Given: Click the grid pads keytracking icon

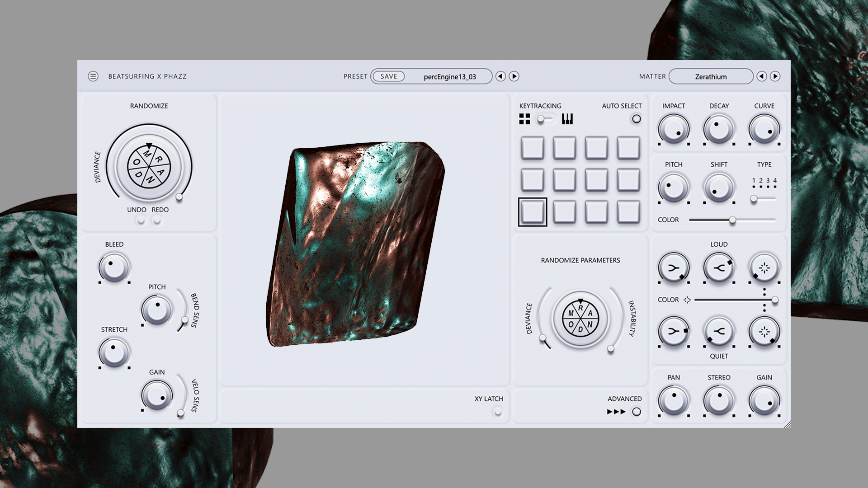Looking at the screenshot, I should tap(524, 119).
